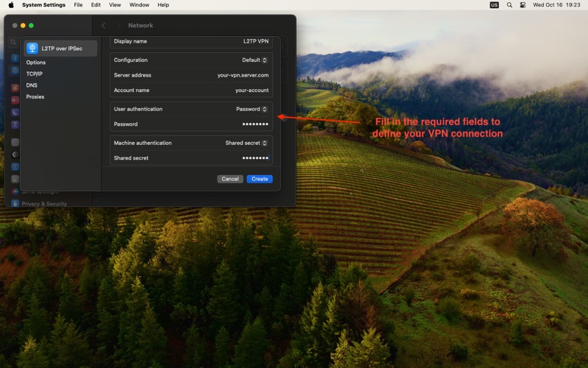Viewport: 588px width, 368px height.
Task: Click the Network globe icon in sidebar
Action: click(x=15, y=70)
